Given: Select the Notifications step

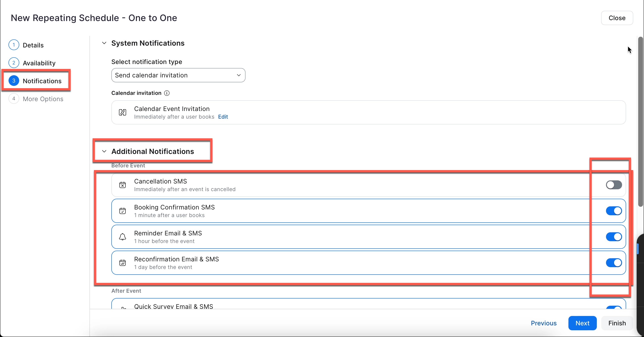Looking at the screenshot, I should (42, 81).
